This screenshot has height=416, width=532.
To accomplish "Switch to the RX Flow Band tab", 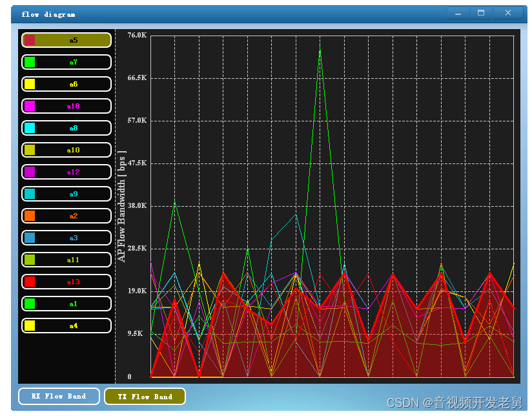I will tap(59, 396).
